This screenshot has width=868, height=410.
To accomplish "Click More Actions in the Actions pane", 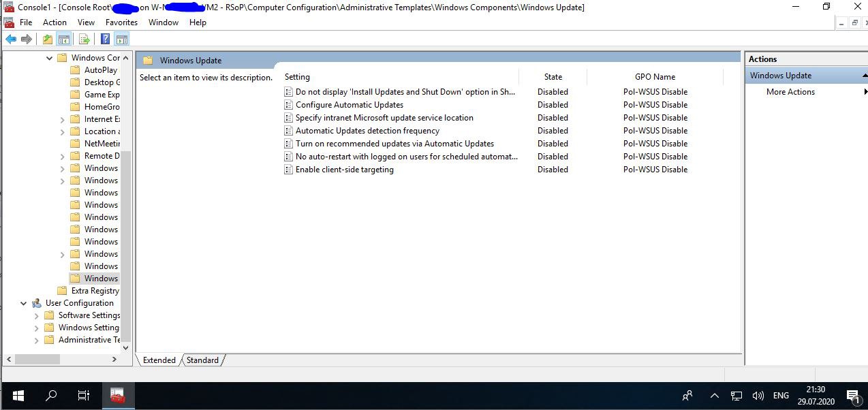I will tap(790, 92).
